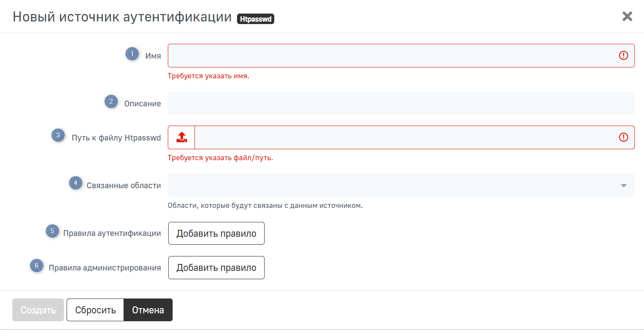Click the error icon in the Имя field
This screenshot has height=330, width=644.
pos(623,56)
